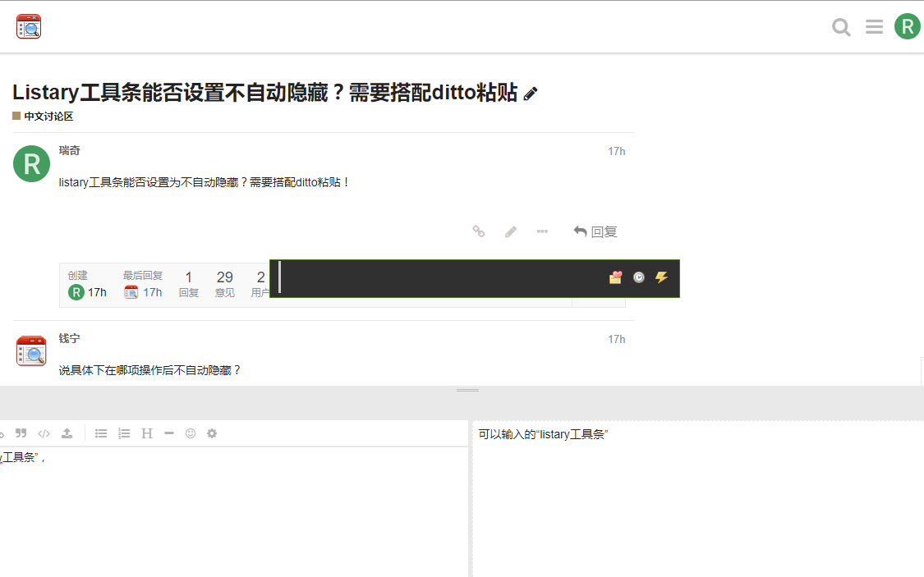Insert numbered list in composer
Image resolution: width=924 pixels, height=577 pixels.
coord(124,433)
